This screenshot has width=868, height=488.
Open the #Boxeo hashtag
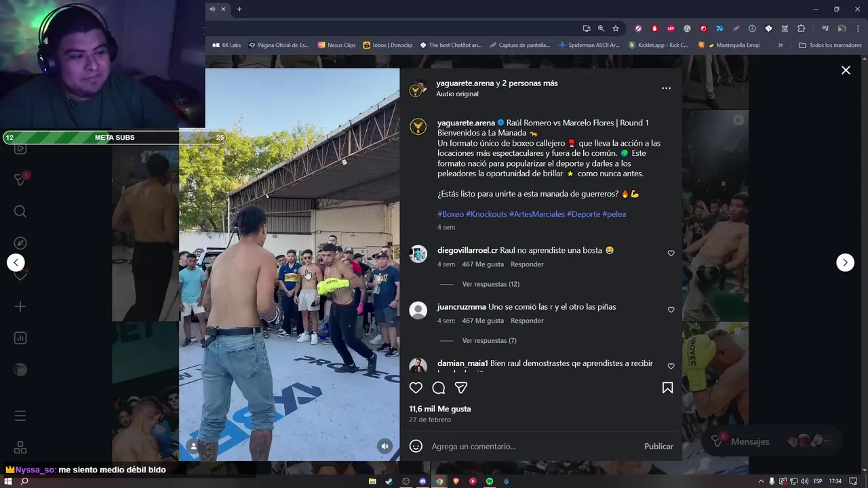point(450,214)
